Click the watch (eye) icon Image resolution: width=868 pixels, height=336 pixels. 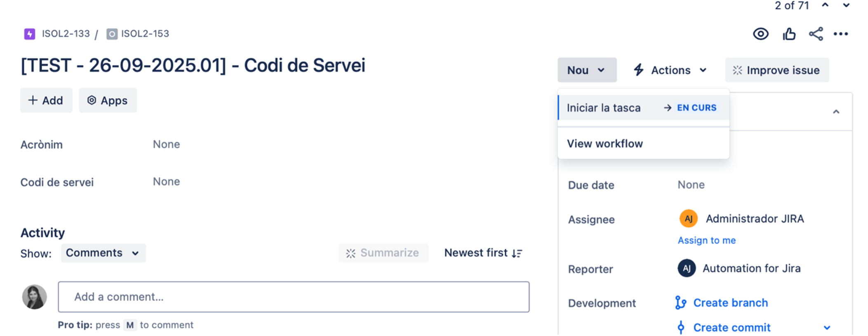pyautogui.click(x=761, y=34)
